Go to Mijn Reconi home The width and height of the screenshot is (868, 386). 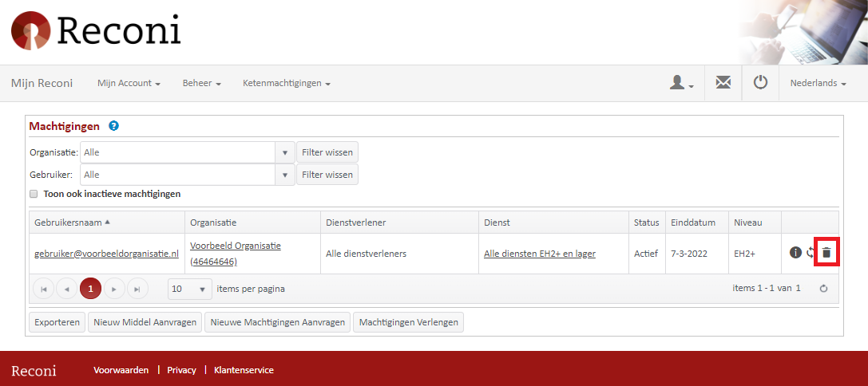pyautogui.click(x=42, y=83)
